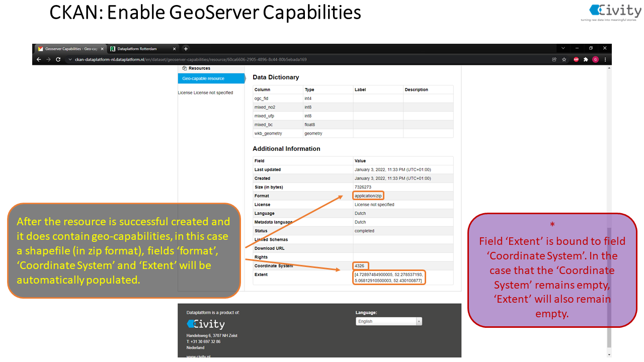
Task: Click the Civity logo at slide top right
Action: [610, 12]
